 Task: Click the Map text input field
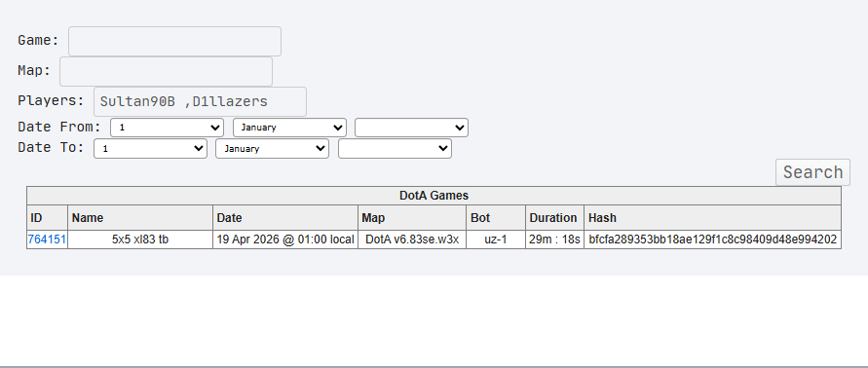pos(166,71)
